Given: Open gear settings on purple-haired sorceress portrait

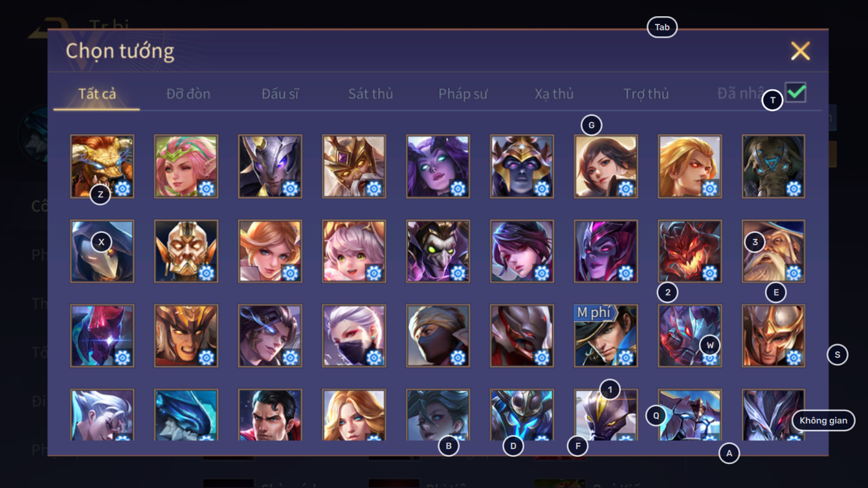Looking at the screenshot, I should [458, 188].
